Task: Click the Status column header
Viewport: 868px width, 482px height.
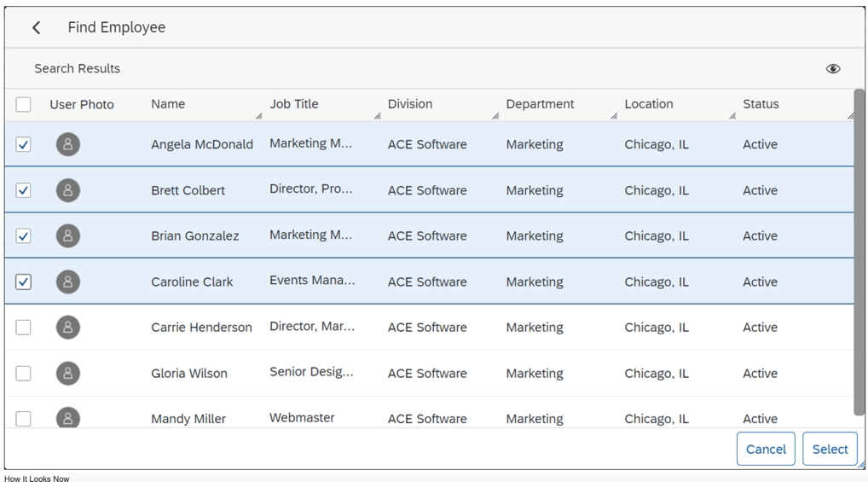Action: coord(761,104)
